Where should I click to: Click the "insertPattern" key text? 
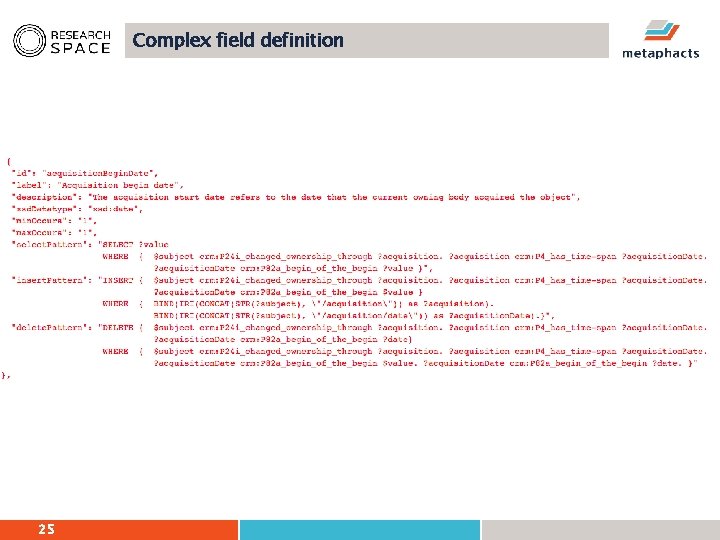click(49, 280)
